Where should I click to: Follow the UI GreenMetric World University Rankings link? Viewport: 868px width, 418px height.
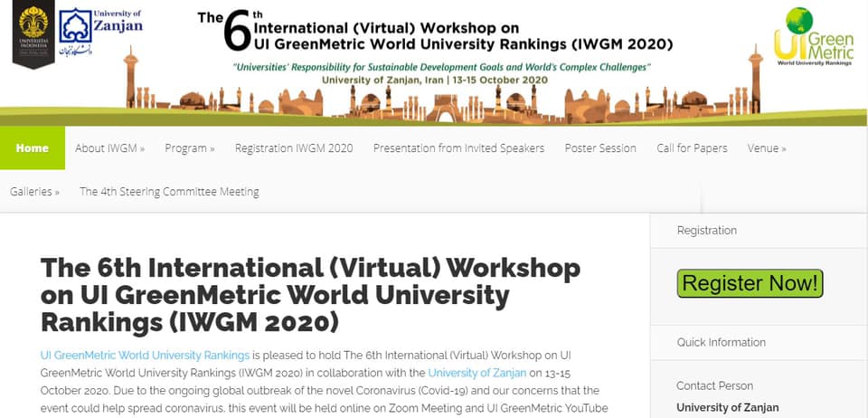(x=145, y=355)
